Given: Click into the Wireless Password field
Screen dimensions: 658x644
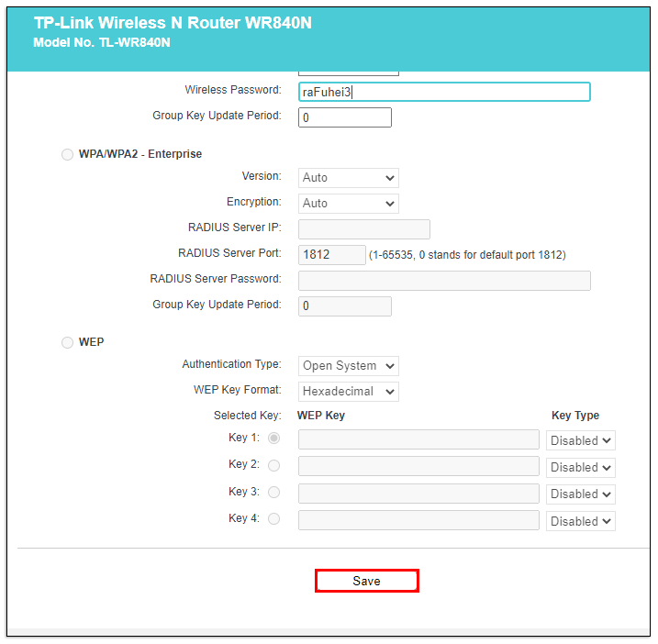Looking at the screenshot, I should tap(444, 92).
